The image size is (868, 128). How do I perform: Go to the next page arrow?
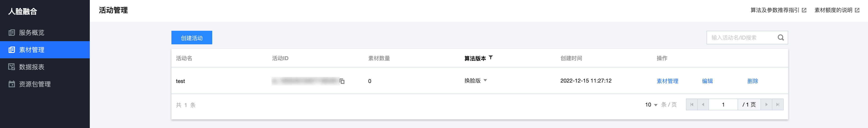point(766,104)
